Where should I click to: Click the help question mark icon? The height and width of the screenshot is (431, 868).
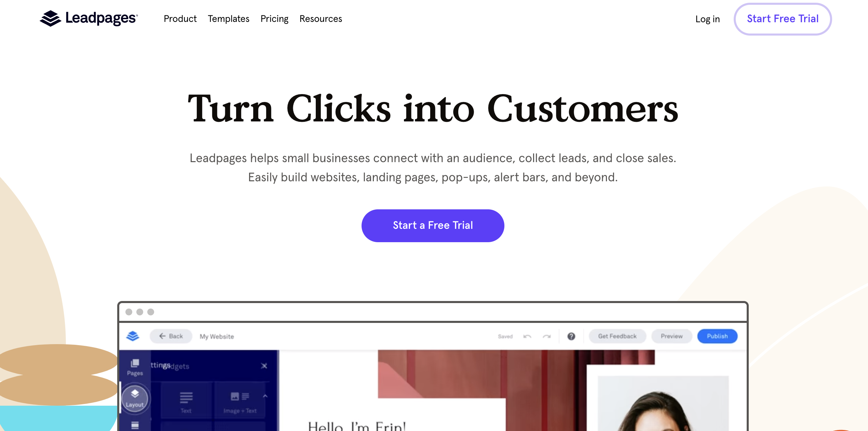572,336
